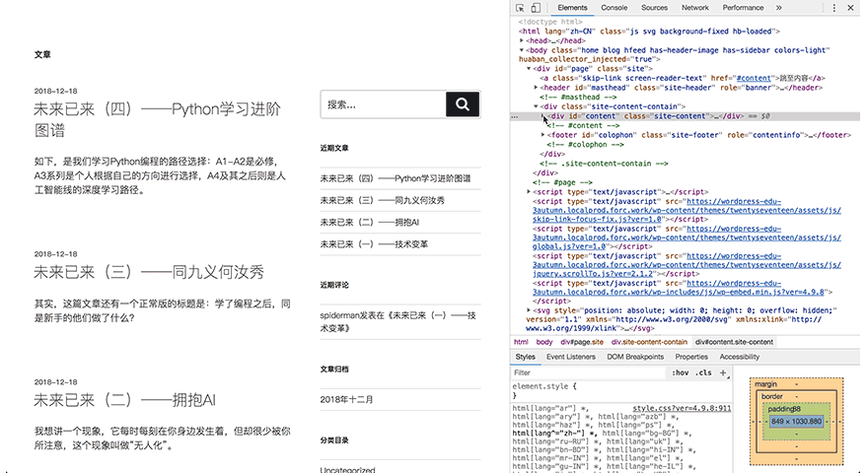868x473 pixels.
Task: Open the Sources tab
Action: click(654, 8)
